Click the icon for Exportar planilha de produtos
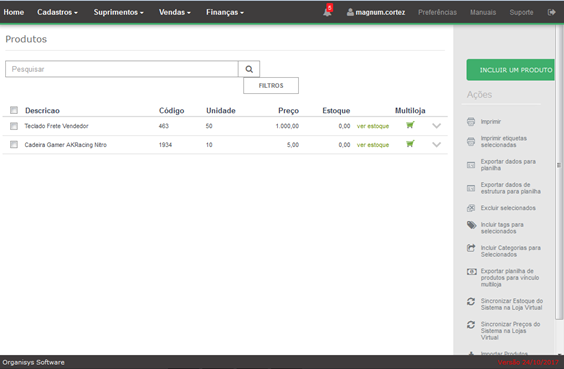 (472, 272)
